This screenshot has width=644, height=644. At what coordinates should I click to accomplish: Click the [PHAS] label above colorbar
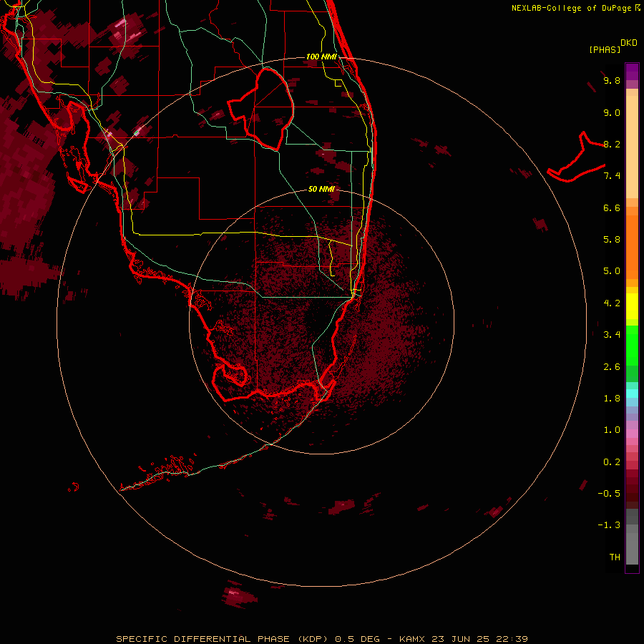[604, 49]
